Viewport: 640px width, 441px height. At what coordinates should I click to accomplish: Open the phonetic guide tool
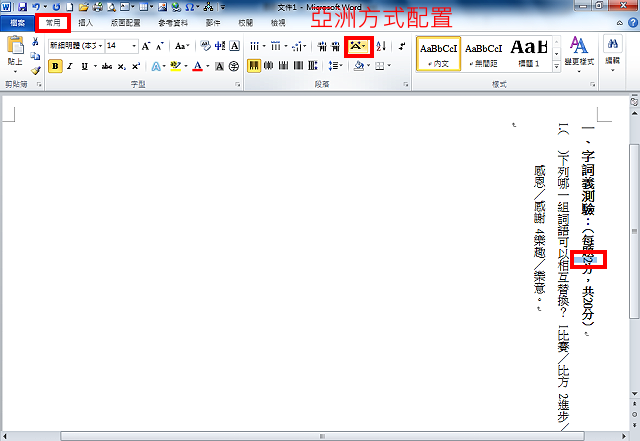(x=220, y=46)
